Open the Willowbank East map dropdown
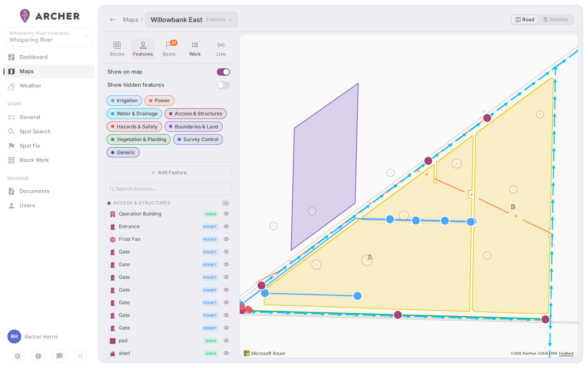 pos(192,20)
